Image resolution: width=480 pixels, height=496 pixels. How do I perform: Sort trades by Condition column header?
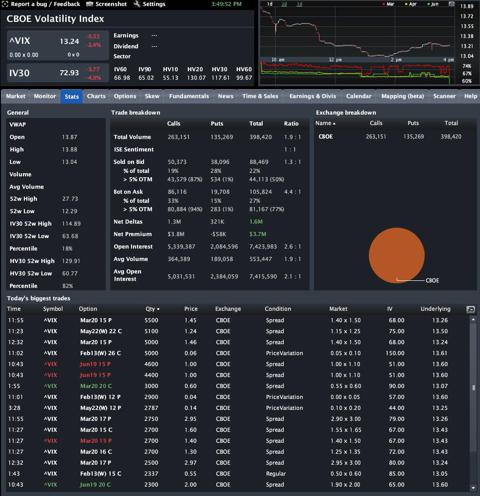[x=278, y=309]
